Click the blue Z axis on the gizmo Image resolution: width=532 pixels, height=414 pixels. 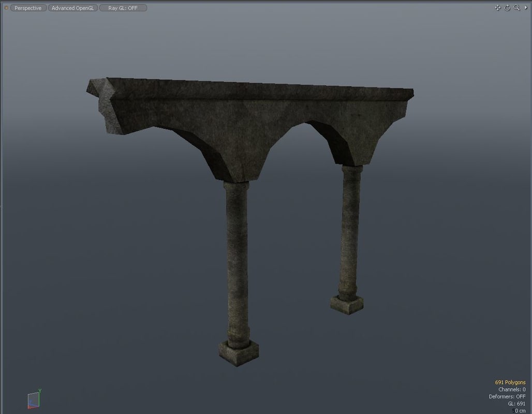tap(32, 403)
